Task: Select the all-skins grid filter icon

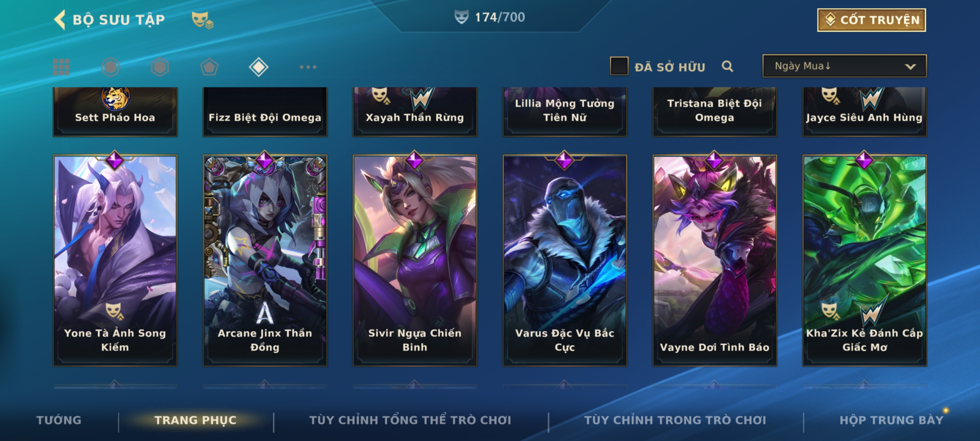Action: (x=61, y=67)
